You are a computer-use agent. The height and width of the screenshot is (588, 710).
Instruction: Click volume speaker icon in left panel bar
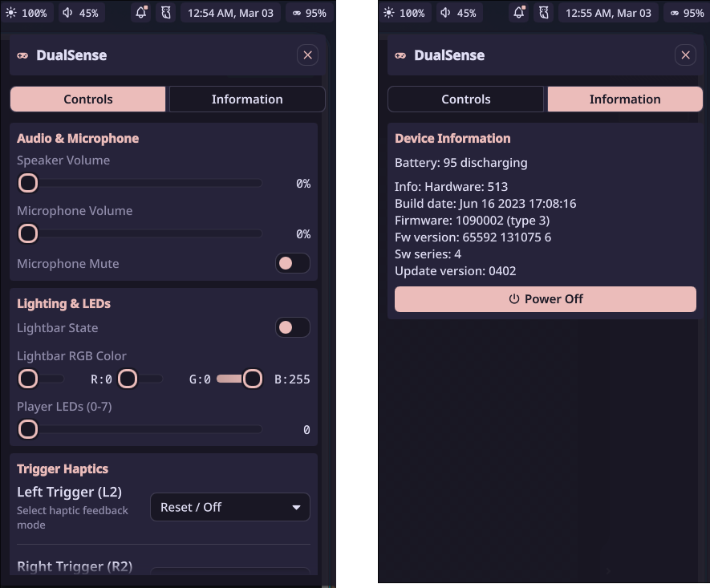pos(67,13)
